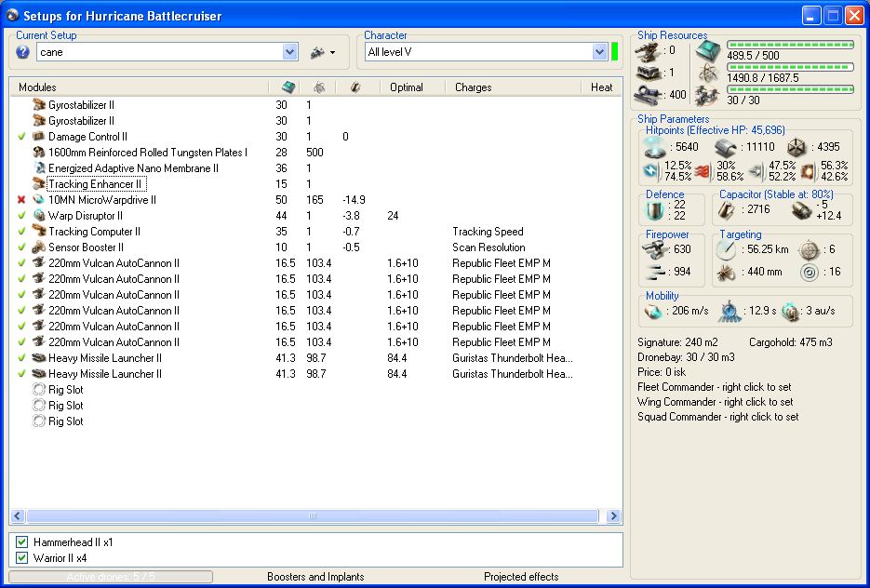This screenshot has width=870, height=588.
Task: Open the Character dropdown list
Action: [599, 52]
